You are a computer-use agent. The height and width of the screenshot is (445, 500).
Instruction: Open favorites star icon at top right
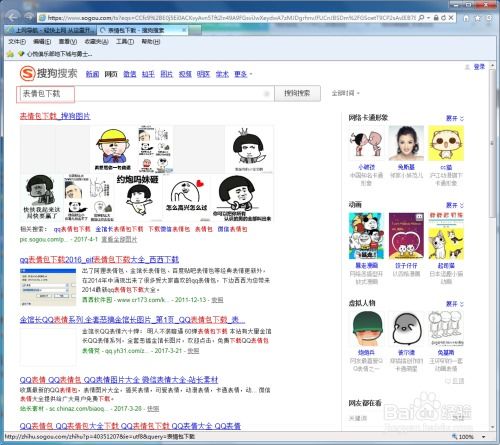tap(478, 18)
